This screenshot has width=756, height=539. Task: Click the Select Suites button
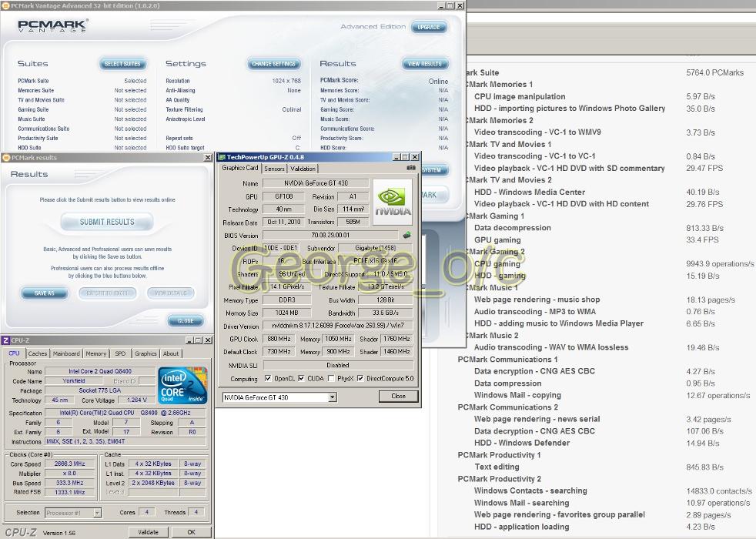point(122,64)
